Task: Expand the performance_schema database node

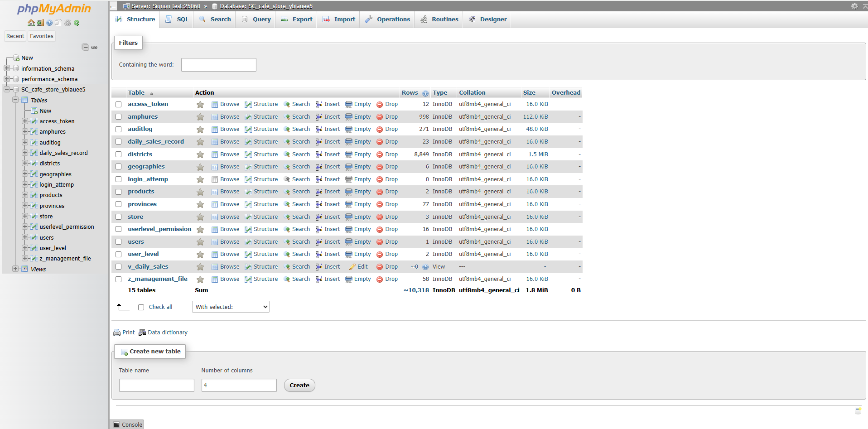Action: tap(7, 79)
